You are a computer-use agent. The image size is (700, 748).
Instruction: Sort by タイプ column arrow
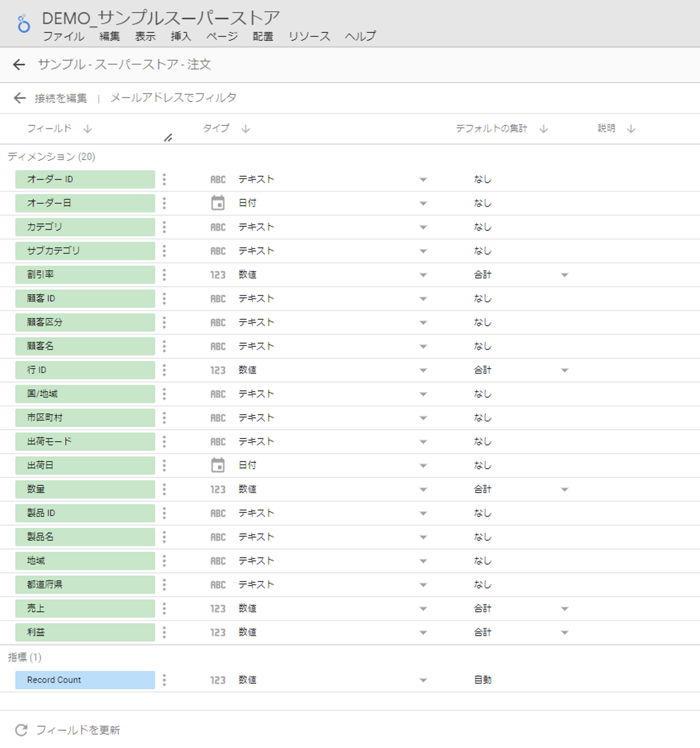[x=246, y=129]
